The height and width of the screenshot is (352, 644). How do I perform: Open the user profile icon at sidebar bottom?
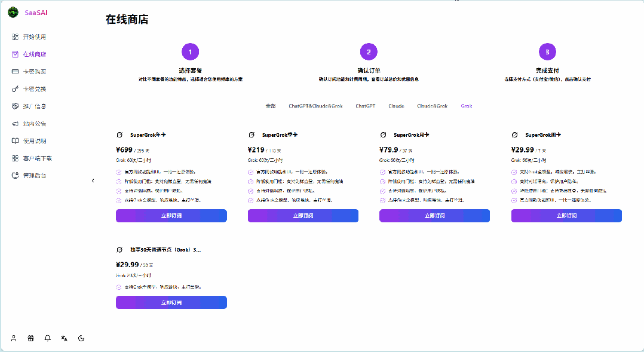[x=14, y=338]
